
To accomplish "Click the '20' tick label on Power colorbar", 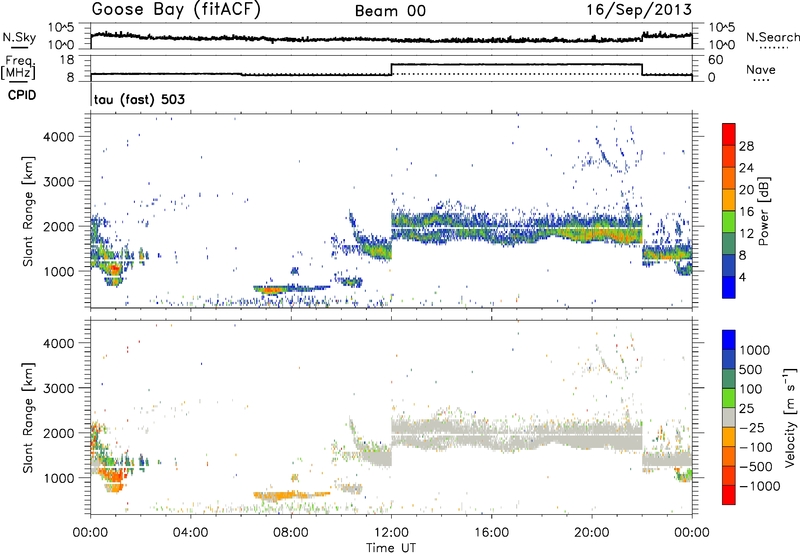I will point(746,190).
